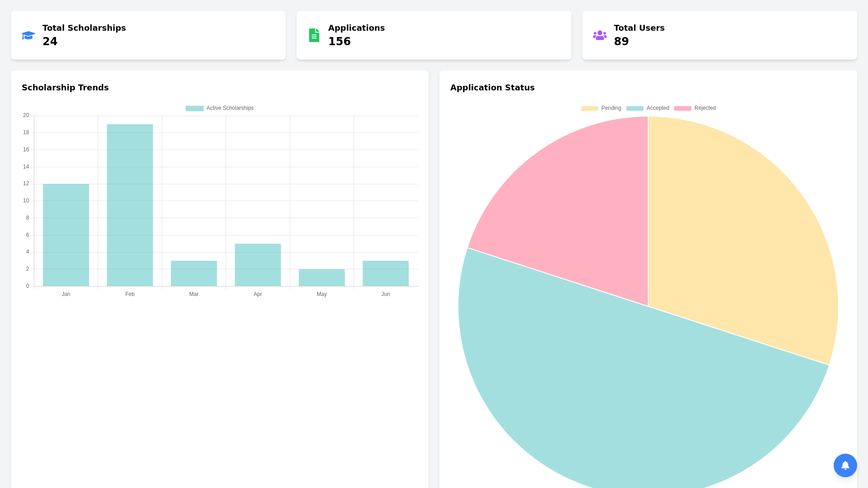Toggle Pending dataset in pie legend
This screenshot has width=868, height=488.
pyautogui.click(x=601, y=108)
